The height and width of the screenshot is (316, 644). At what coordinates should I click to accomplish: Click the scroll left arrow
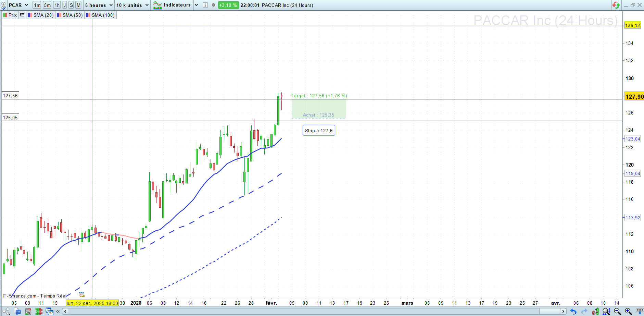pos(65,312)
